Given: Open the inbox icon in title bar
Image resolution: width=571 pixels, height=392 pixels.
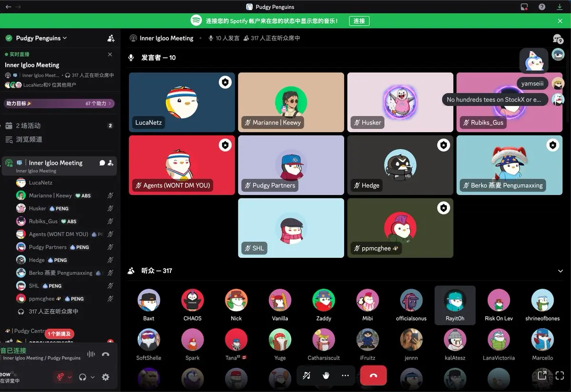Looking at the screenshot, I should [524, 7].
